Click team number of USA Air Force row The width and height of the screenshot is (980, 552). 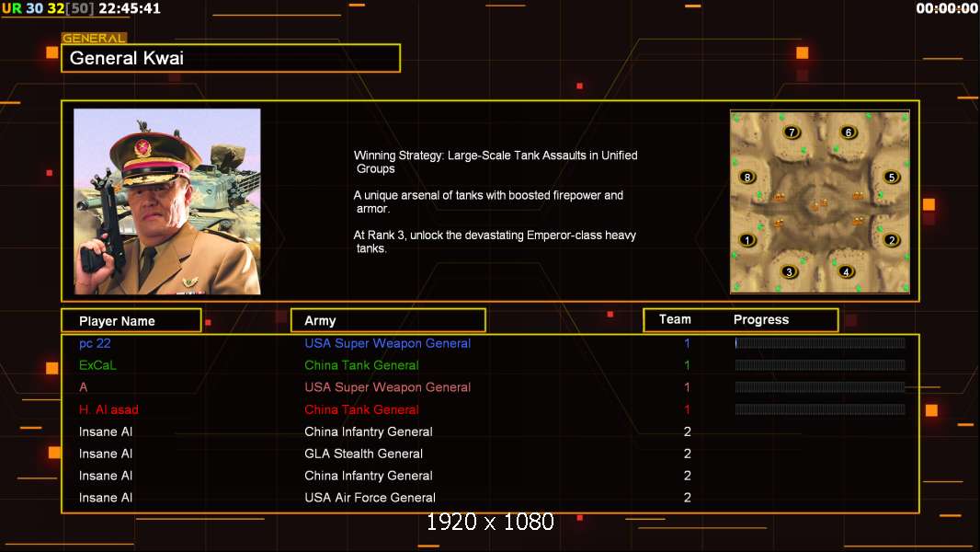click(x=688, y=498)
